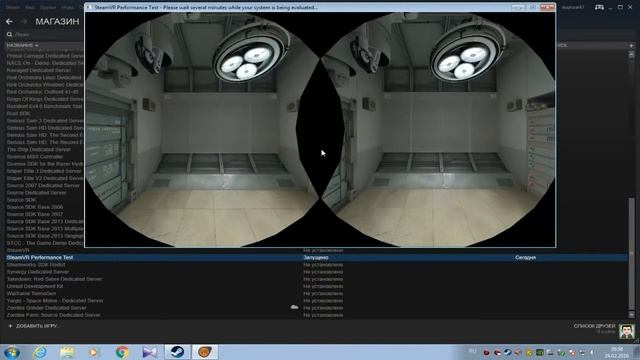Screen dimensions: 640x360
Task: Click the Запущено status in selected row
Action: pyautogui.click(x=316, y=258)
